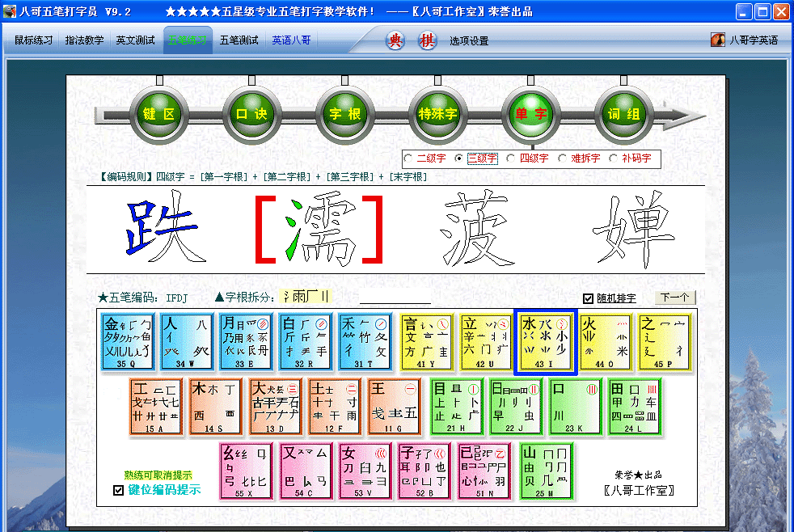The width and height of the screenshot is (794, 532).
Task: Click the 口 radical key (23 K)
Action: tap(575, 407)
